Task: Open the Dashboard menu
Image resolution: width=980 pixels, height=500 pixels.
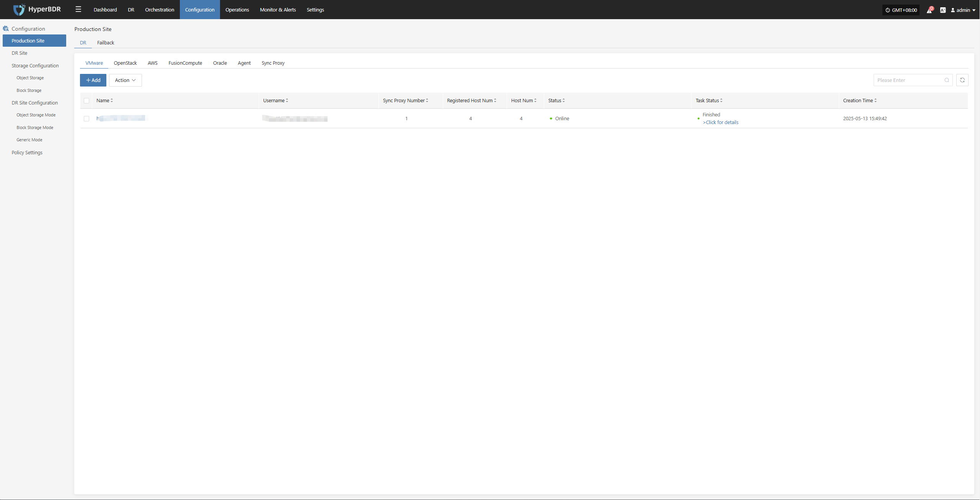Action: tap(105, 10)
